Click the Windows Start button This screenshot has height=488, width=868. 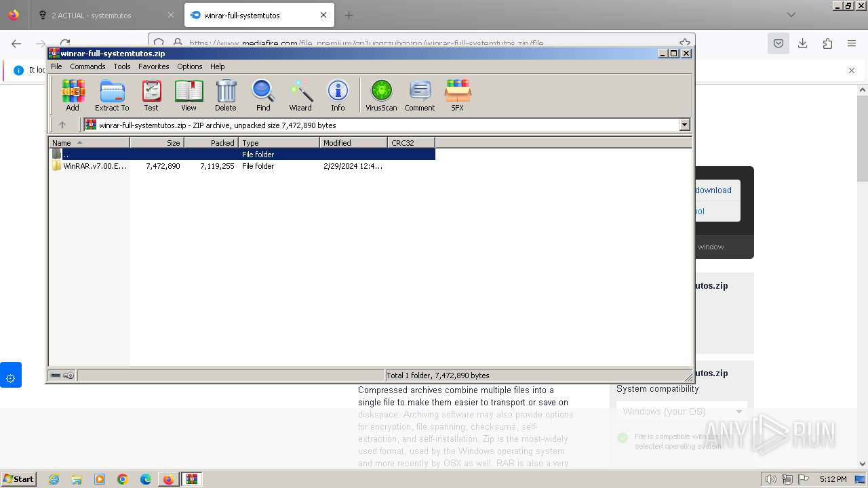coord(19,479)
